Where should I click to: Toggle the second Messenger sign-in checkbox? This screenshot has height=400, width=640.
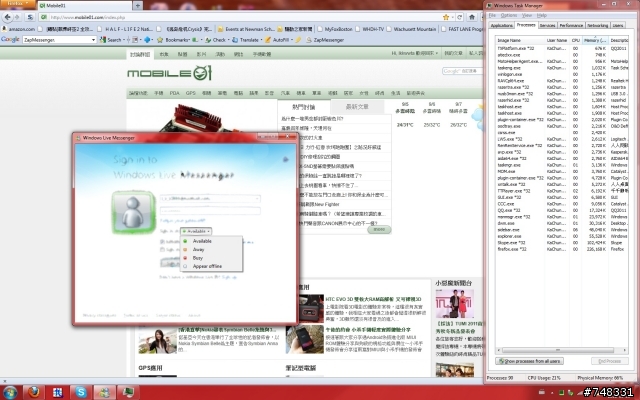(x=162, y=249)
